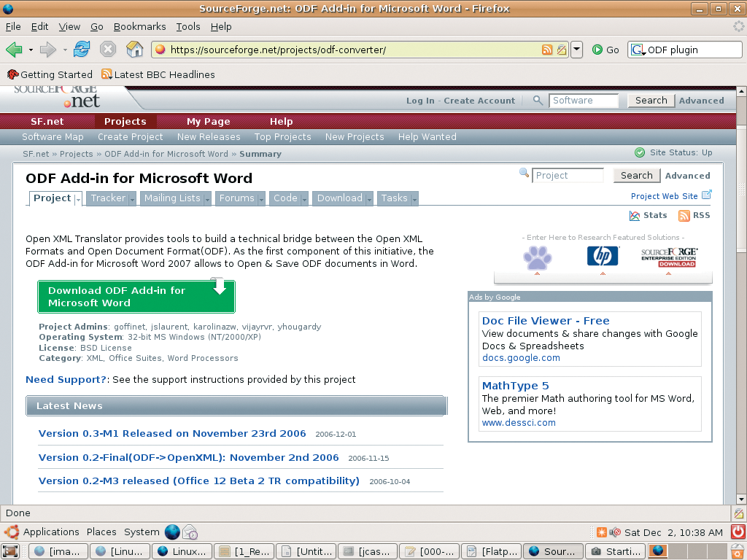The height and width of the screenshot is (560, 747).
Task: Open the forward history dropdown arrow
Action: click(x=65, y=50)
